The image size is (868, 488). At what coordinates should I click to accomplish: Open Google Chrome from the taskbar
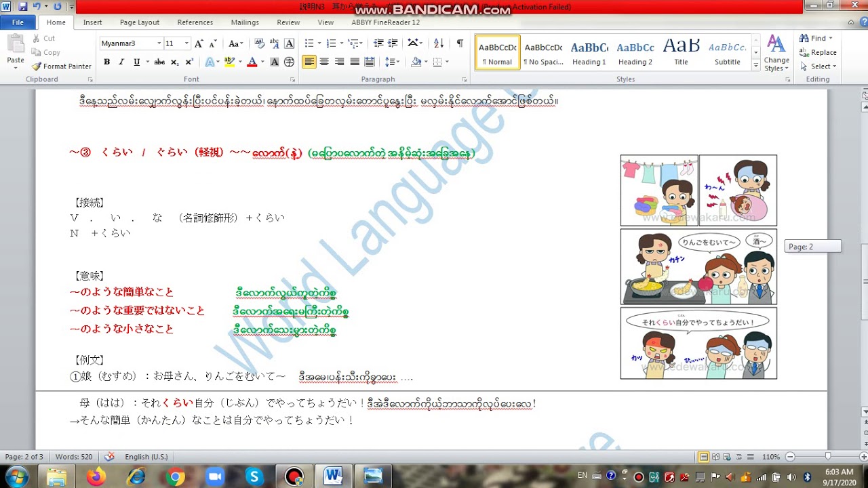pyautogui.click(x=176, y=476)
